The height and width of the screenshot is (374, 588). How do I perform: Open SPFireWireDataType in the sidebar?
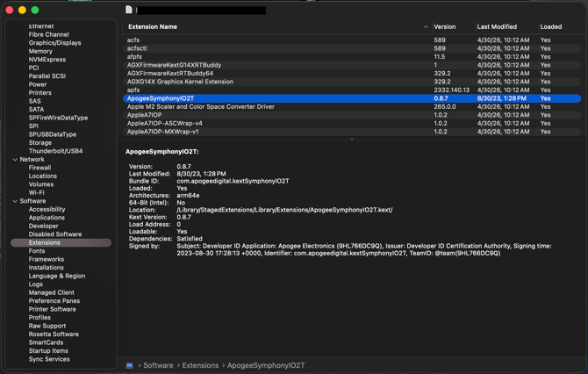58,118
